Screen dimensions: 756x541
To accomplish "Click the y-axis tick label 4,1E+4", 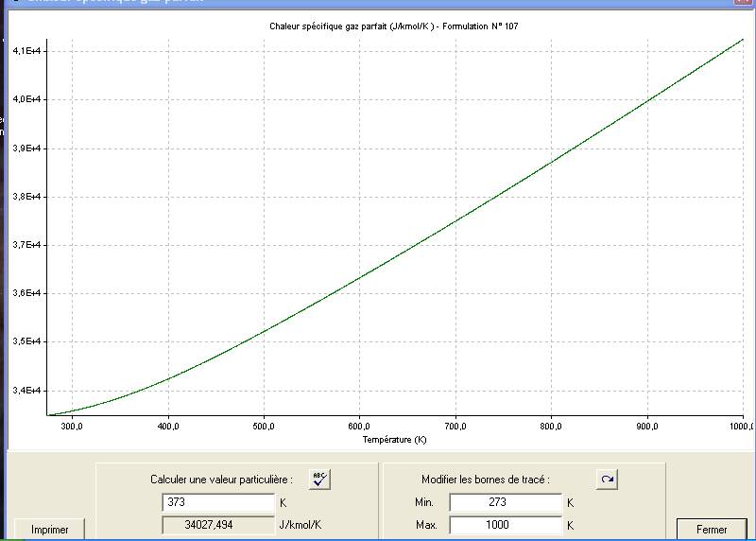I will [x=29, y=51].
